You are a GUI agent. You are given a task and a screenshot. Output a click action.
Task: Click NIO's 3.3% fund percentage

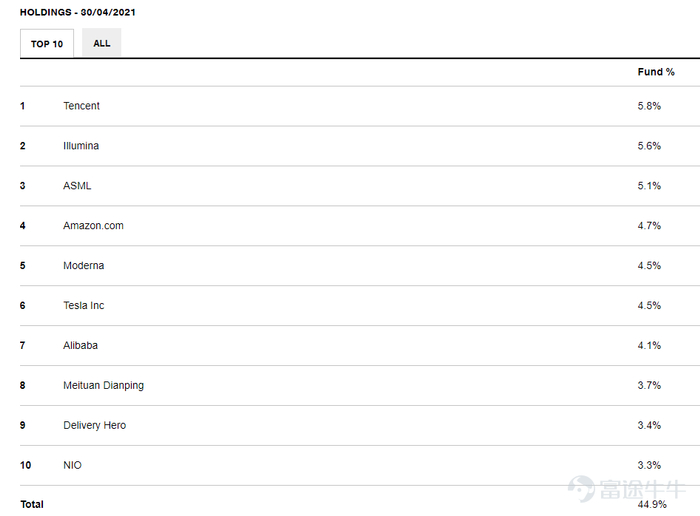click(x=649, y=466)
